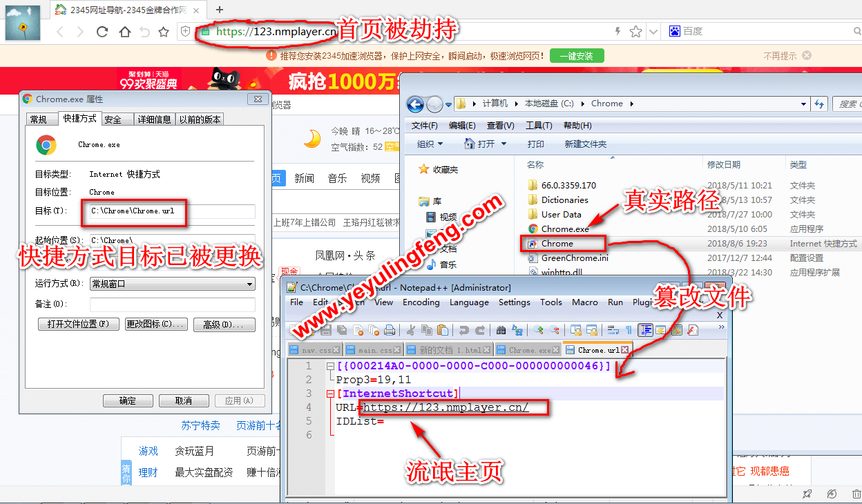The width and height of the screenshot is (862, 504).
Task: Open Find with the binoculars icon
Action: (x=501, y=331)
